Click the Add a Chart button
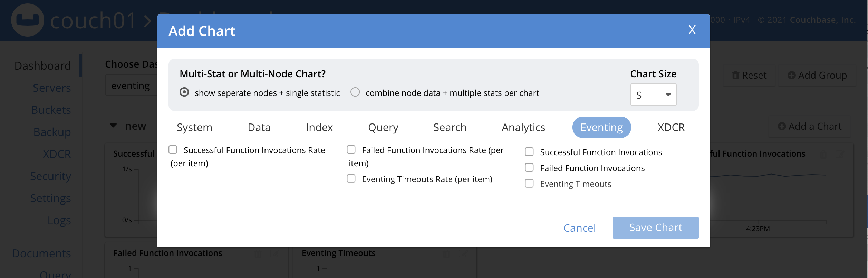 (810, 127)
